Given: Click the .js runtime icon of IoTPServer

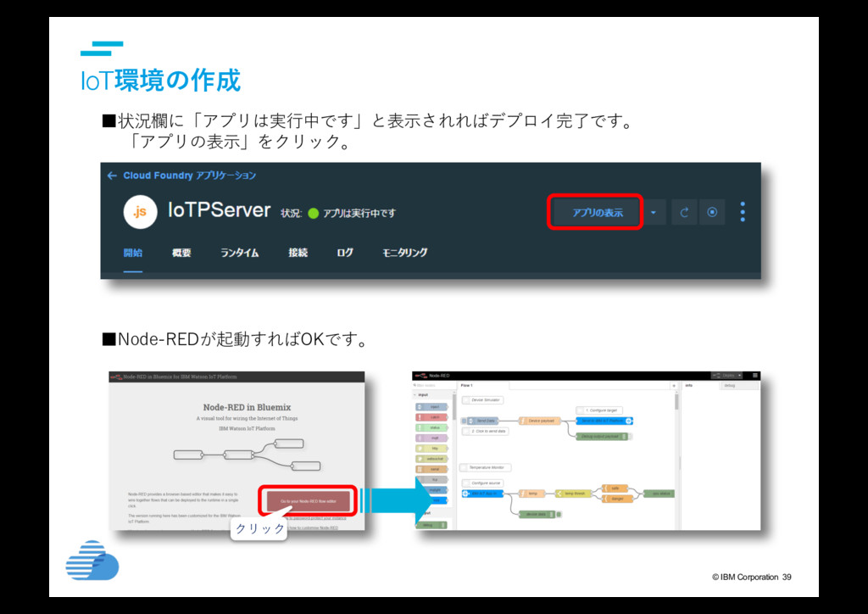Looking at the screenshot, I should 140,211.
